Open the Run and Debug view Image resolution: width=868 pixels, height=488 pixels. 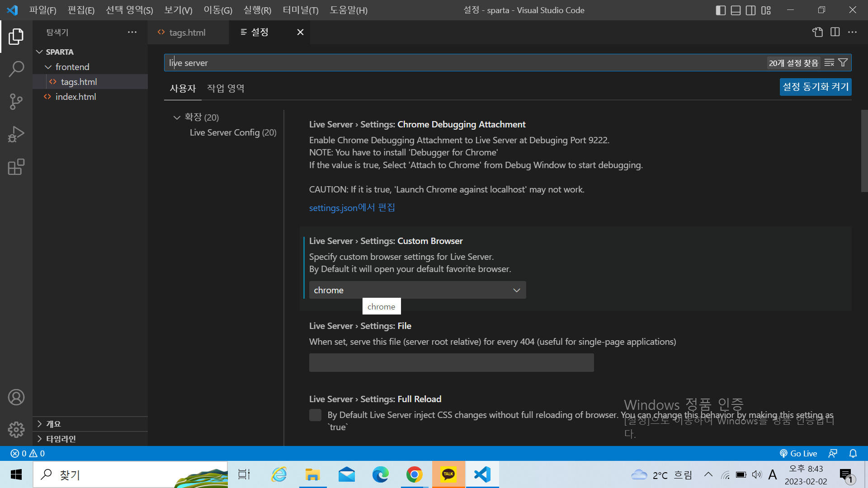click(x=16, y=134)
